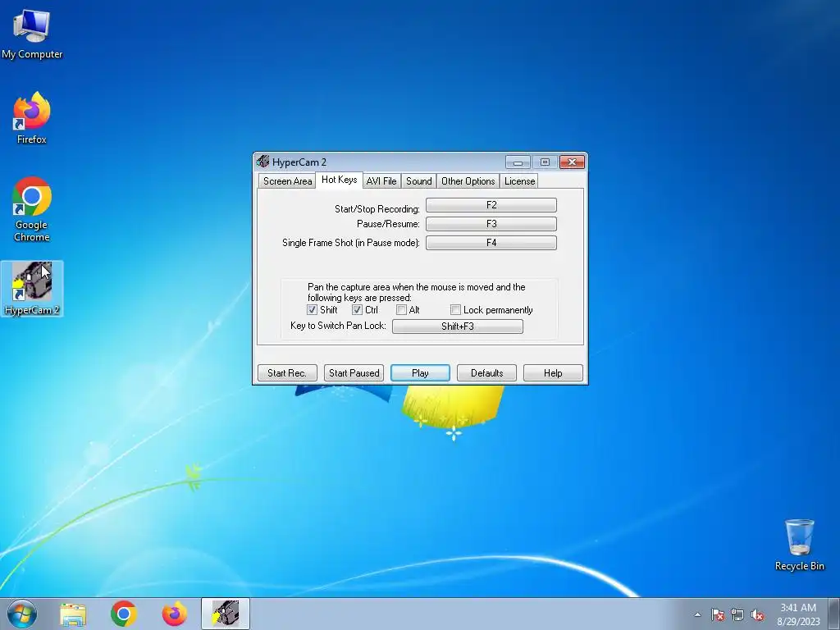
Task: Click the Play button
Action: click(420, 373)
